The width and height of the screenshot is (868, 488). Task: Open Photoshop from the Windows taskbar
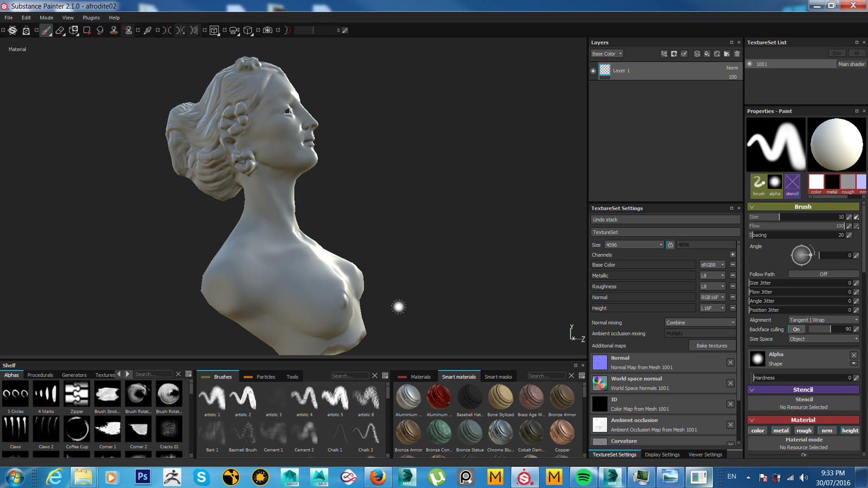click(143, 477)
